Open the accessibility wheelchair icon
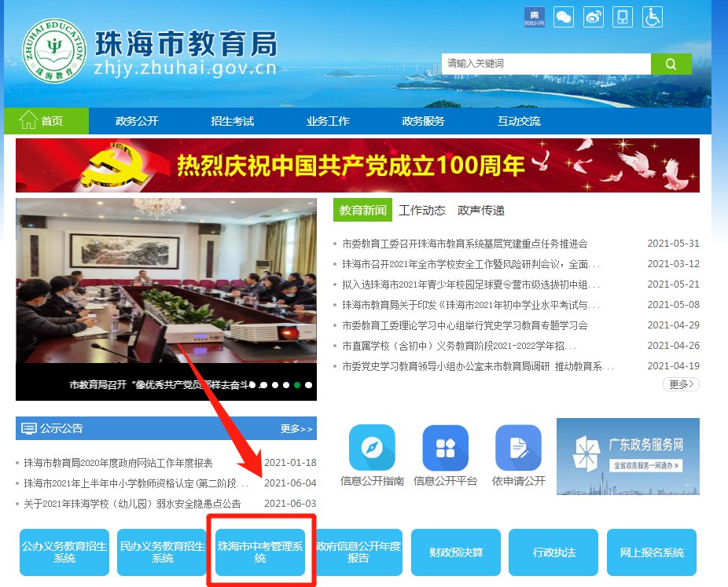This screenshot has height=587, width=728. pyautogui.click(x=653, y=17)
